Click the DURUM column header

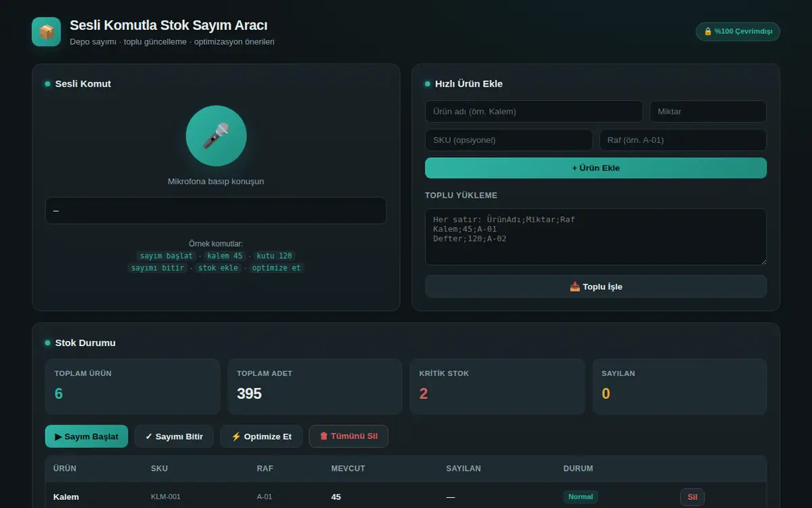click(x=578, y=469)
